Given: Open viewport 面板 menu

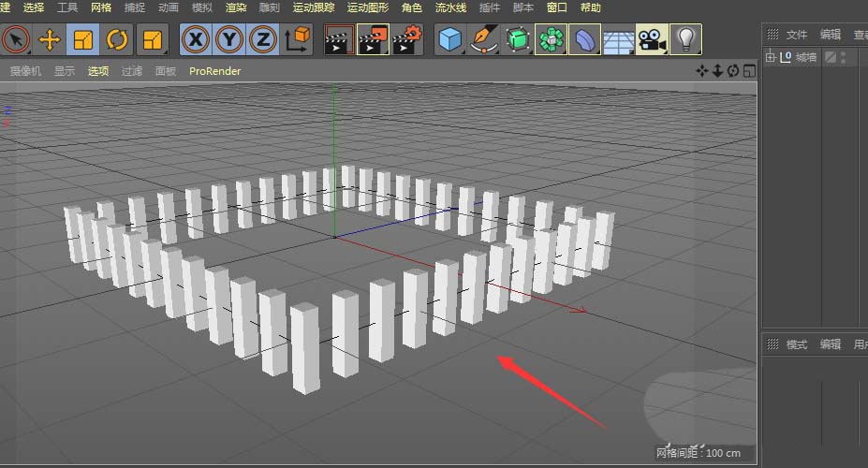Looking at the screenshot, I should click(166, 71).
